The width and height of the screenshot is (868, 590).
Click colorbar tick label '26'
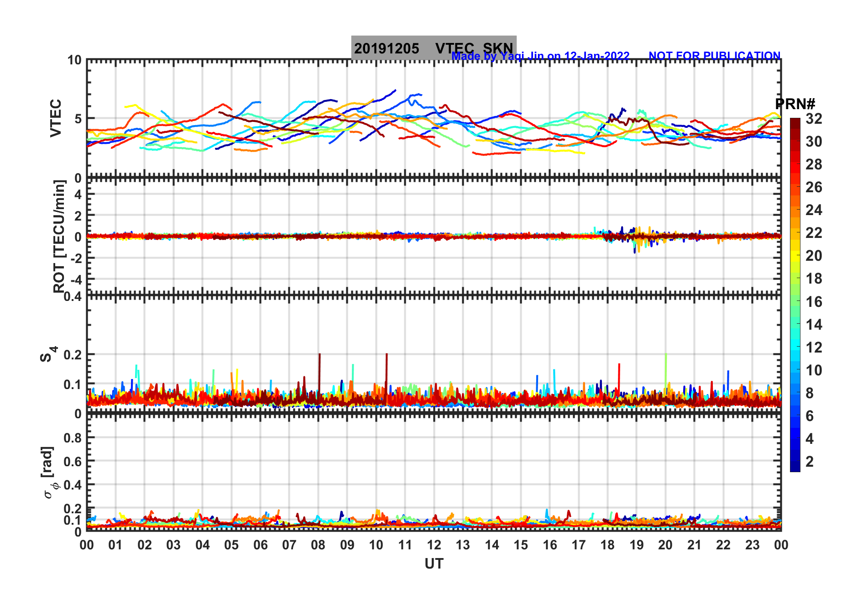[814, 187]
